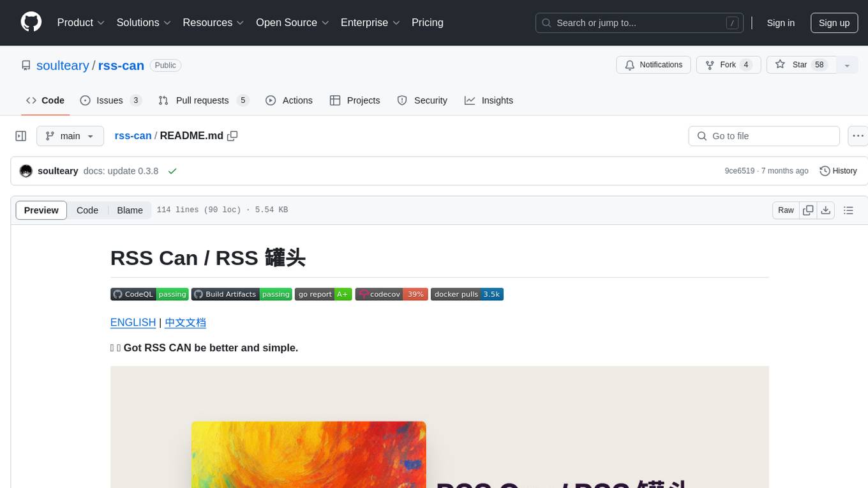Download the raw file

[826, 210]
